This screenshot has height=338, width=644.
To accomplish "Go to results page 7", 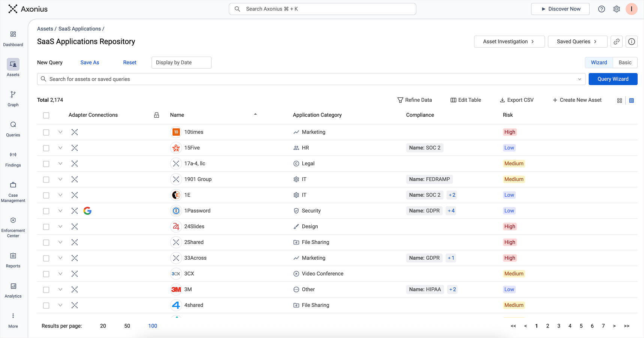I will pyautogui.click(x=603, y=326).
